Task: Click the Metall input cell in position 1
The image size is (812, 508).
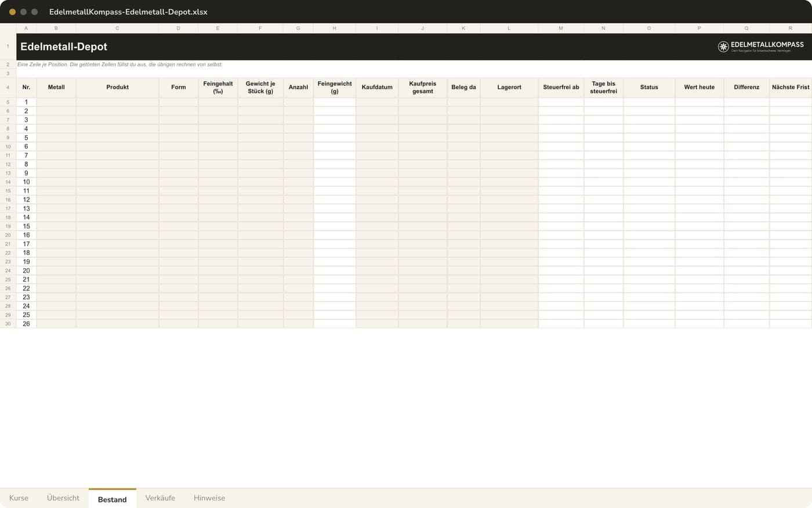Action: point(56,102)
